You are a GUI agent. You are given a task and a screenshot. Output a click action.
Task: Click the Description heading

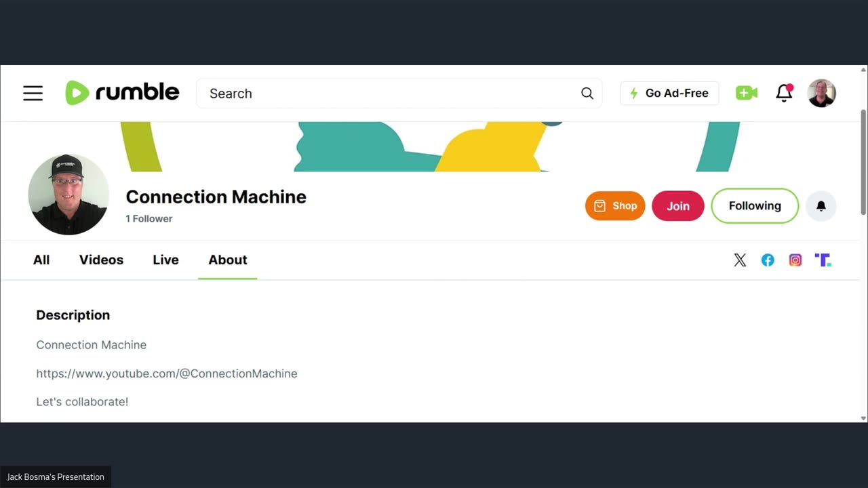73,315
